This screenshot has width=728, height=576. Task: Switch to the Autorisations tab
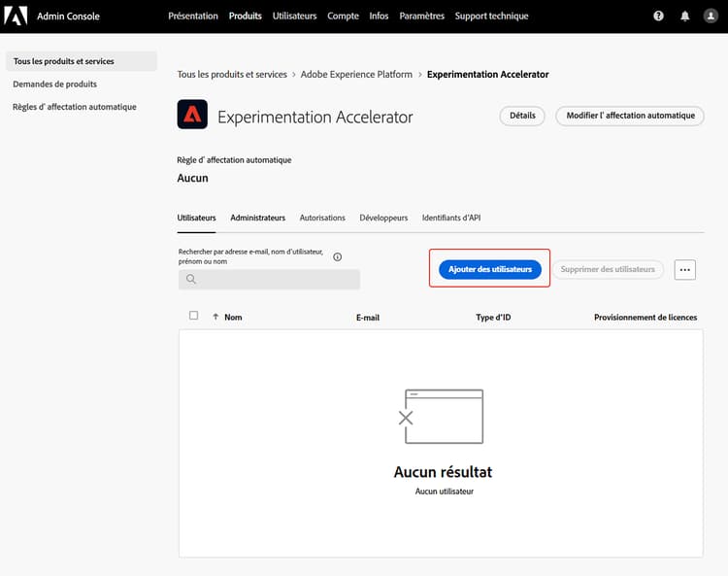[322, 218]
